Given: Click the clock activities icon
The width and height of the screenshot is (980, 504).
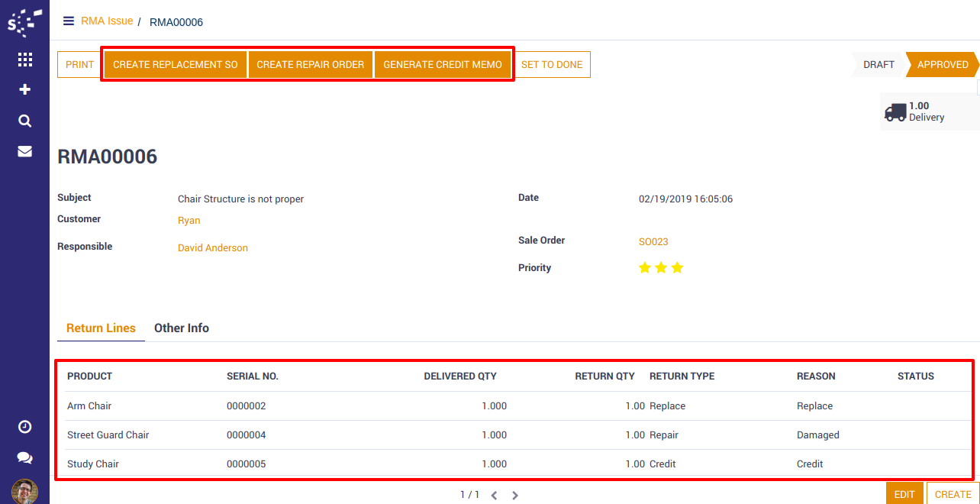Looking at the screenshot, I should [x=24, y=427].
